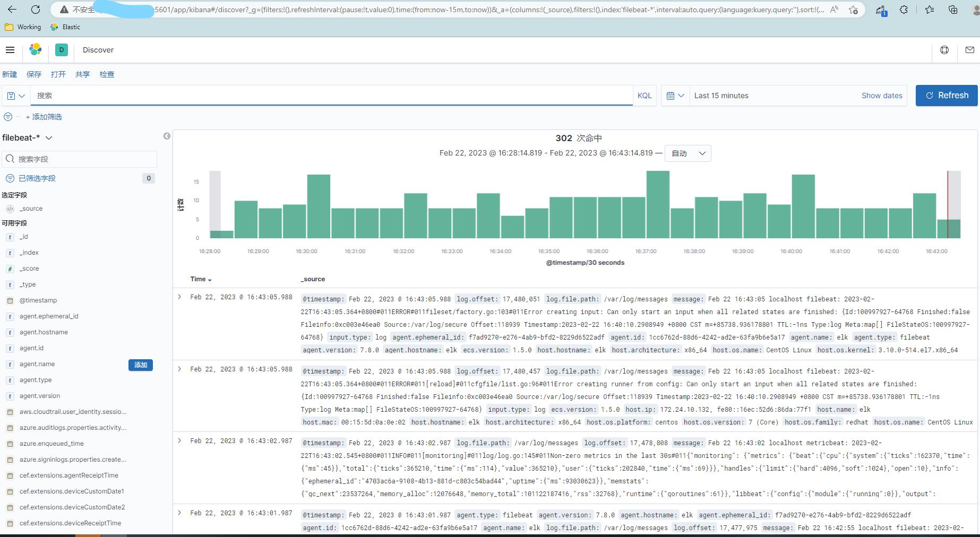Reload the browser page
Screen dimensions: 980x537
[x=36, y=10]
